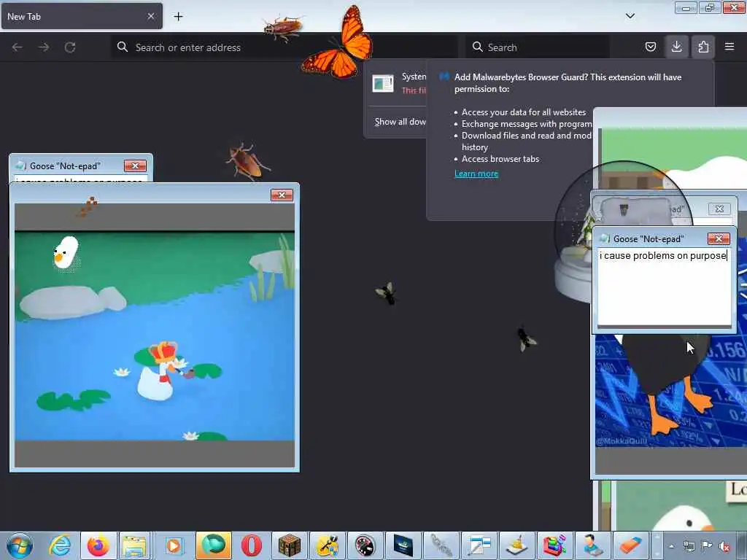Image resolution: width=747 pixels, height=560 pixels.
Task: Open Windows Explorer file folder in taskbar
Action: pos(135,545)
